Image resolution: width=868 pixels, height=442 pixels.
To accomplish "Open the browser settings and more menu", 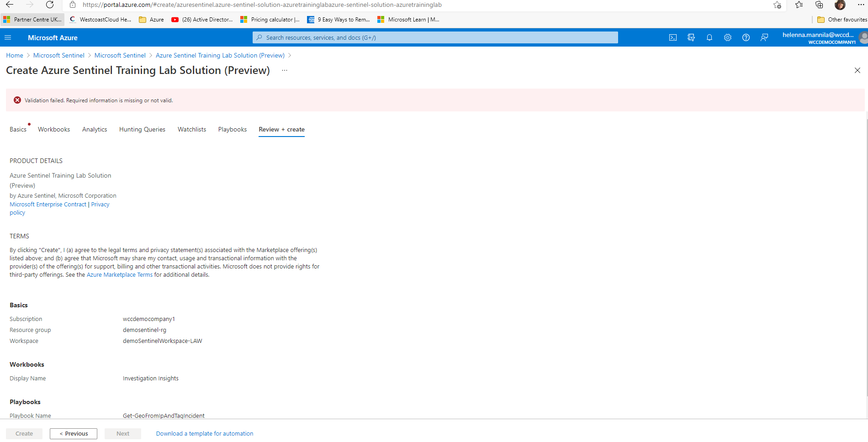I will [862, 5].
